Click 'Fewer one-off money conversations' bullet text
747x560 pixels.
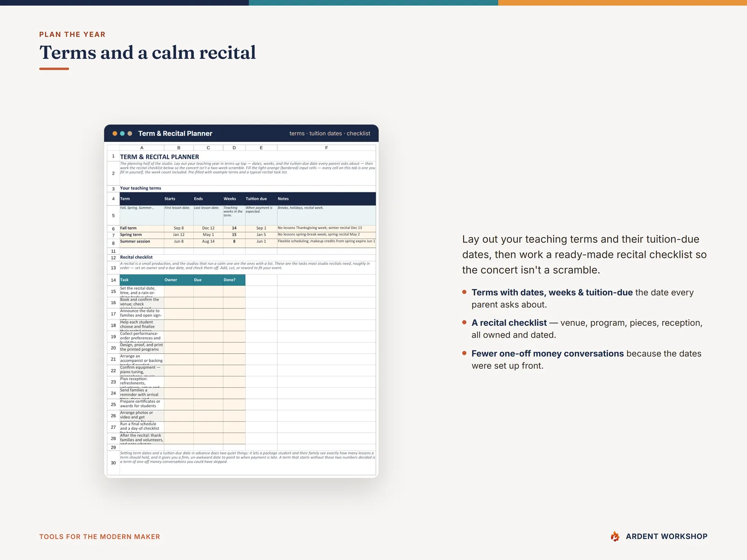[x=548, y=354]
